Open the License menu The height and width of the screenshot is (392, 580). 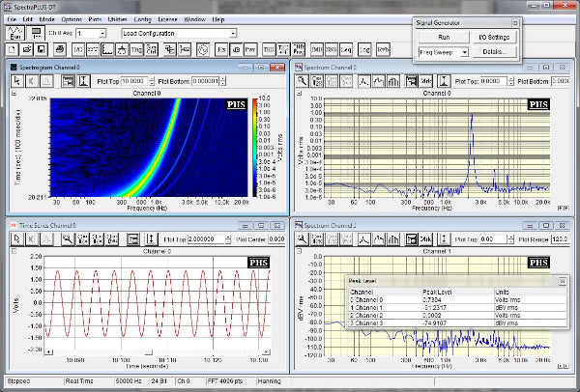pyautogui.click(x=167, y=19)
